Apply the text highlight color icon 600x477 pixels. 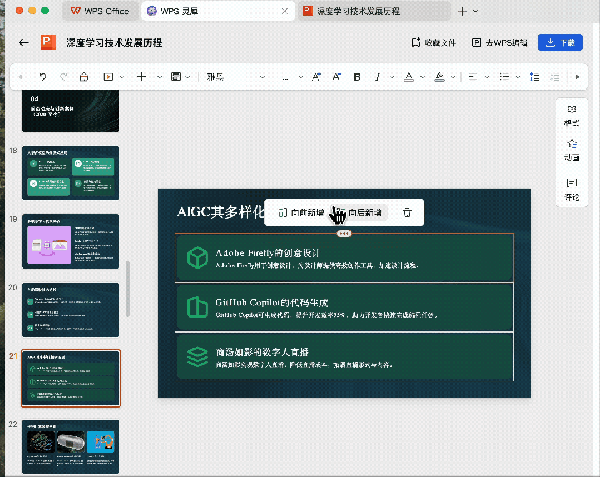[x=439, y=77]
